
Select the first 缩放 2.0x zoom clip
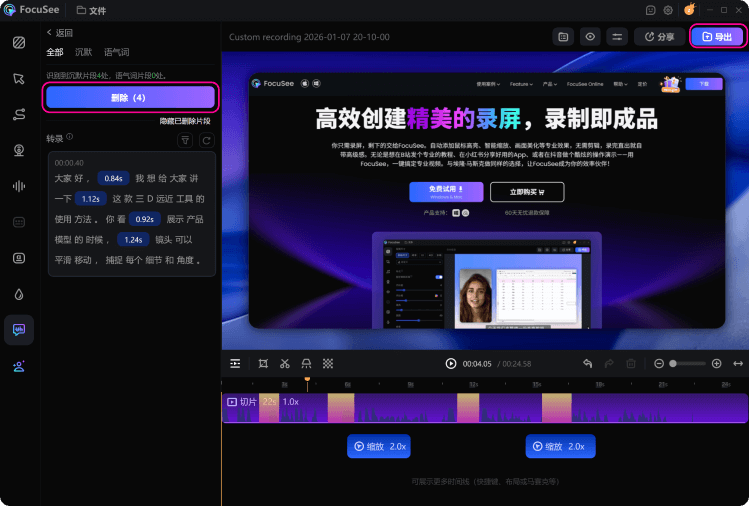tap(379, 446)
